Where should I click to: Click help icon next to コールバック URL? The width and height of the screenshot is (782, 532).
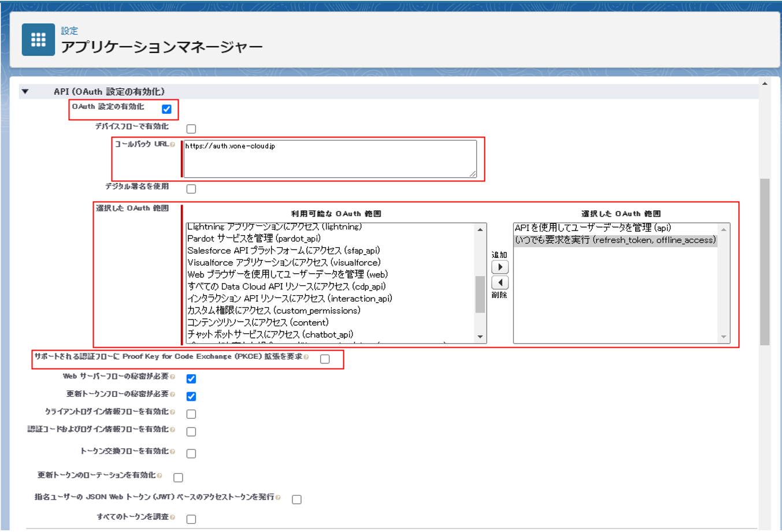click(172, 144)
